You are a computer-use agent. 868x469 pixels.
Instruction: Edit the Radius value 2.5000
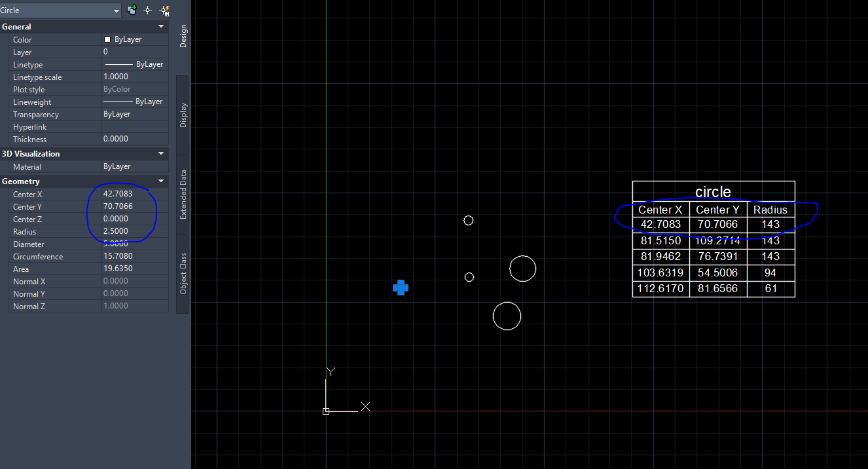pos(135,231)
